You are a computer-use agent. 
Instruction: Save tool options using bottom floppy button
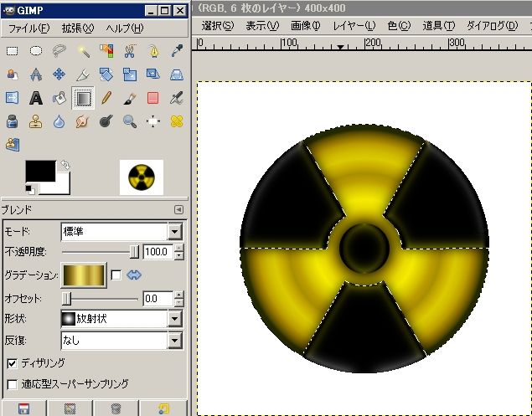click(23, 408)
